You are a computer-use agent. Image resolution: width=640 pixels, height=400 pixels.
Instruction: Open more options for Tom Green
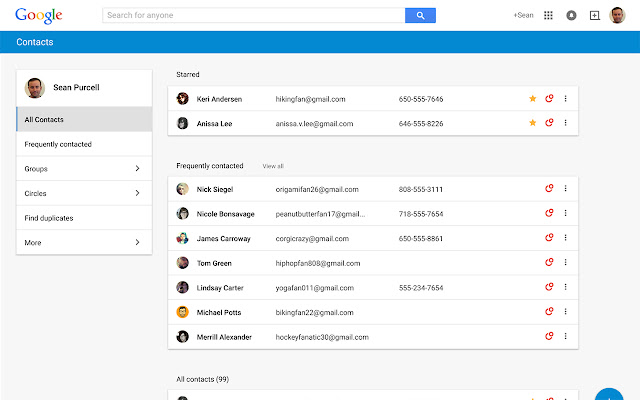point(565,262)
